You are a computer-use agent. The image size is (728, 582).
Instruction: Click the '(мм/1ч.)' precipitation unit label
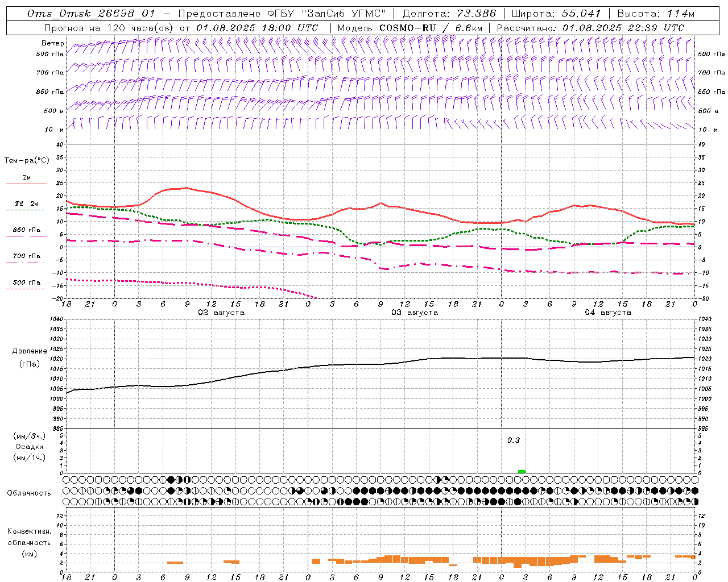[30, 458]
